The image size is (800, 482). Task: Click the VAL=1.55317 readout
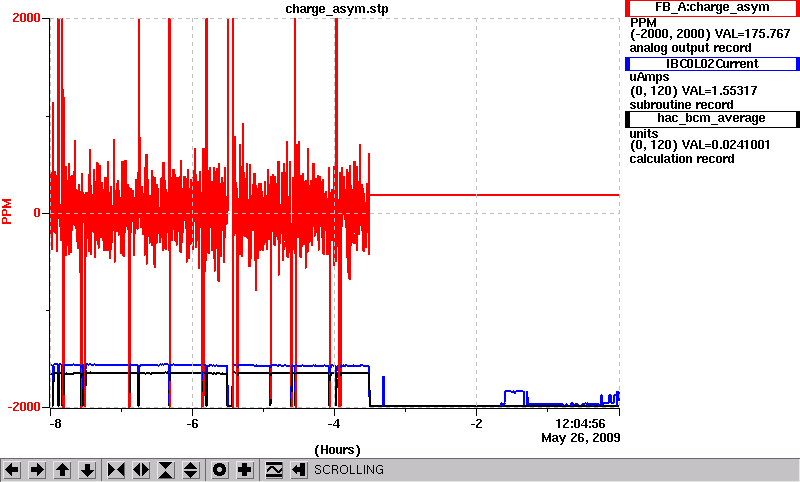[x=719, y=91]
